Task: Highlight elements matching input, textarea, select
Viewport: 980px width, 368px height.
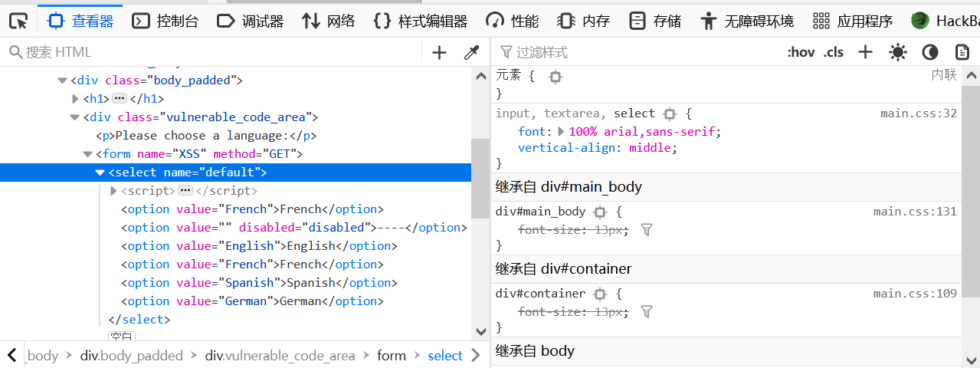Action: [x=670, y=114]
